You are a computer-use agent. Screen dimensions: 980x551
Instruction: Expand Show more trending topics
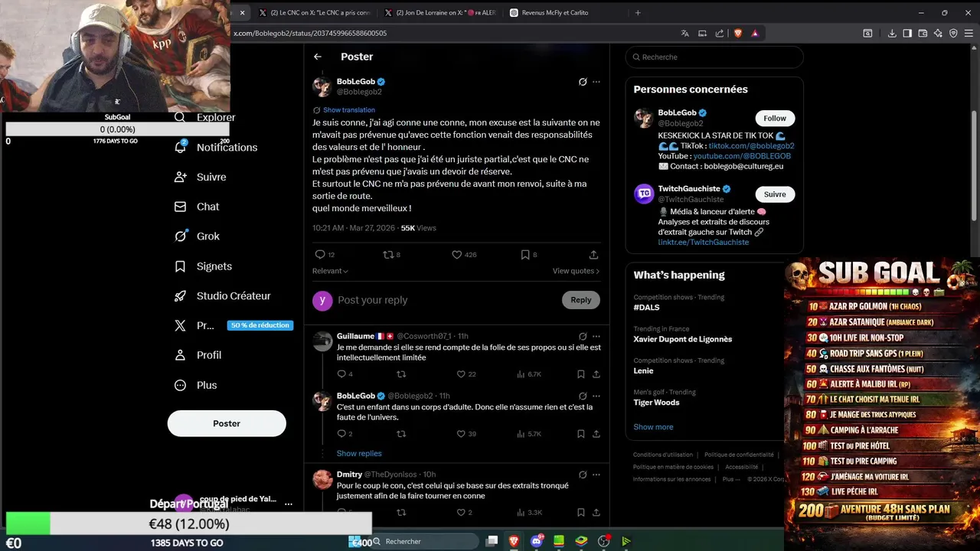tap(653, 427)
